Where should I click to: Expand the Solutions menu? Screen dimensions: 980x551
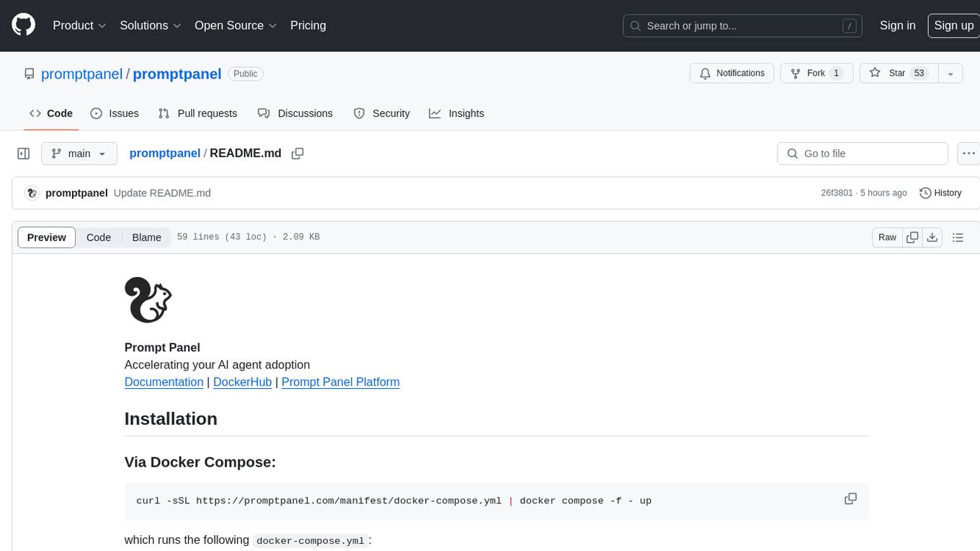151,25
